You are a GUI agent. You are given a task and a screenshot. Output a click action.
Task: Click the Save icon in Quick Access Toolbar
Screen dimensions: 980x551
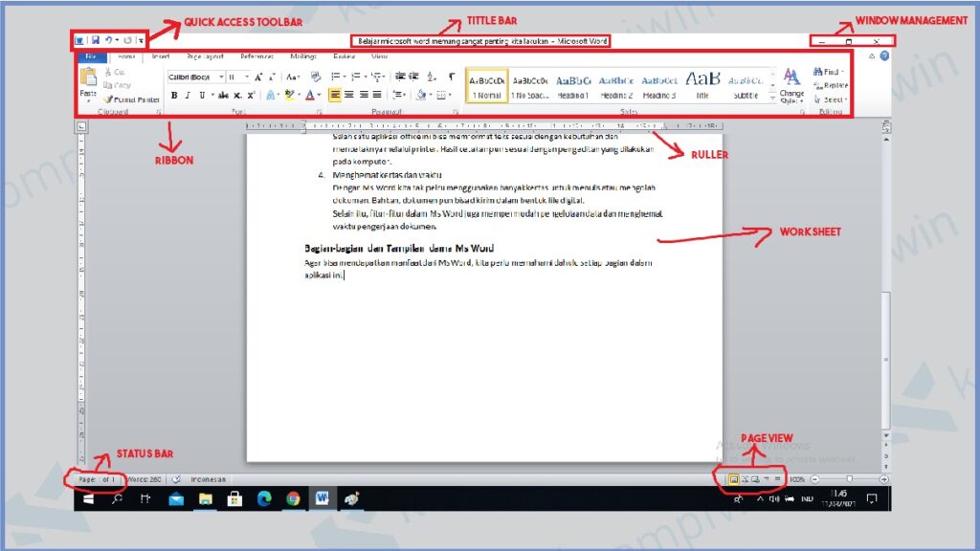coord(96,41)
